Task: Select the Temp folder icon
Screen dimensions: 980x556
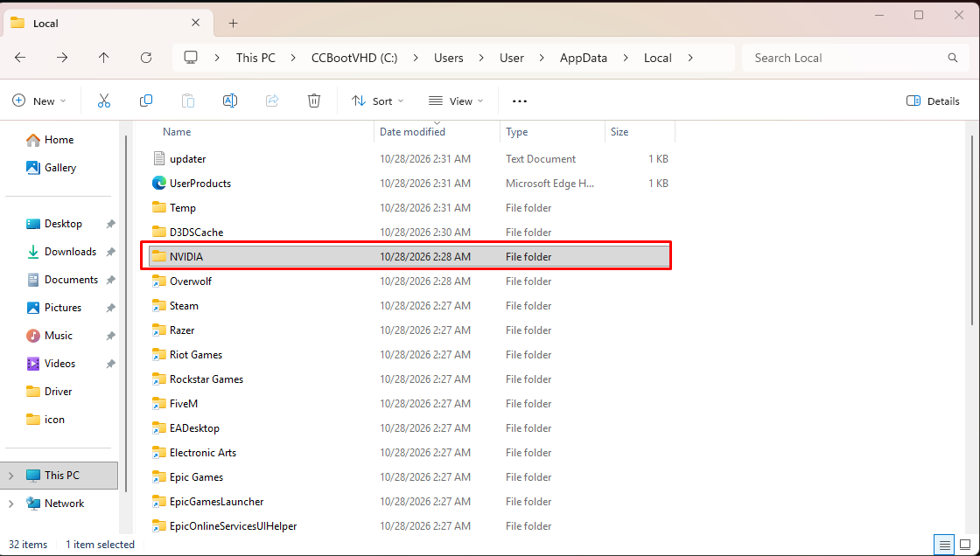Action: click(159, 207)
